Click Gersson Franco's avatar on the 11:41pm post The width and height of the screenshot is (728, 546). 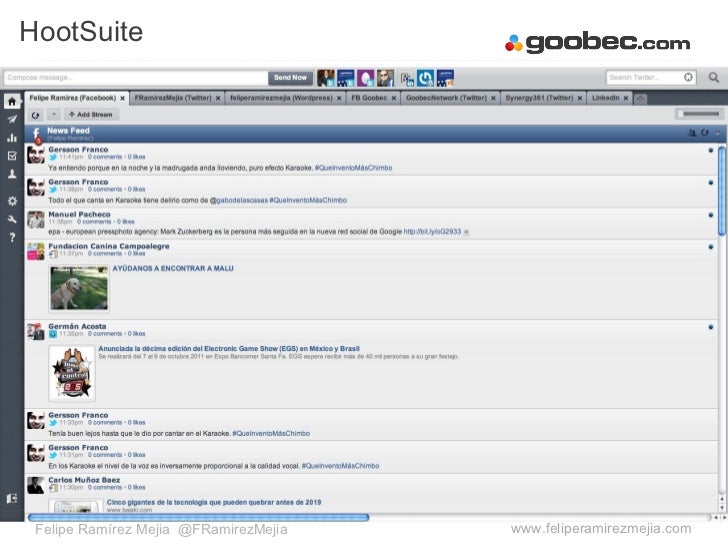pyautogui.click(x=36, y=155)
